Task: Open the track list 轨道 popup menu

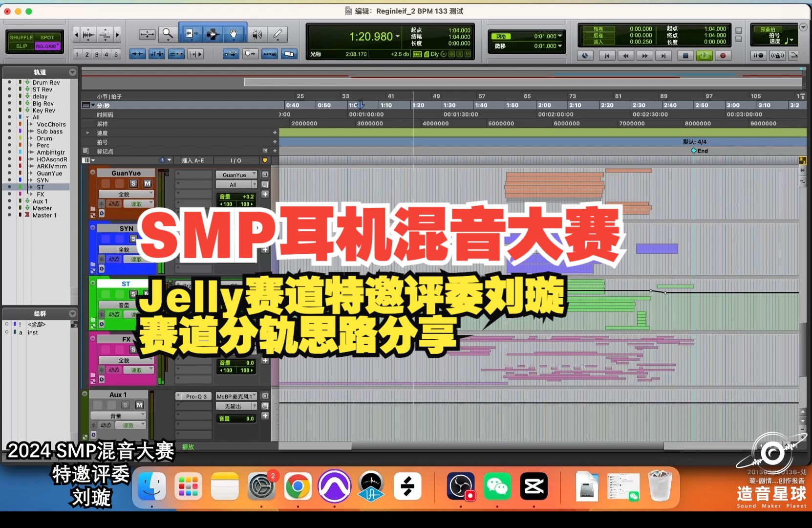Action: [x=73, y=72]
